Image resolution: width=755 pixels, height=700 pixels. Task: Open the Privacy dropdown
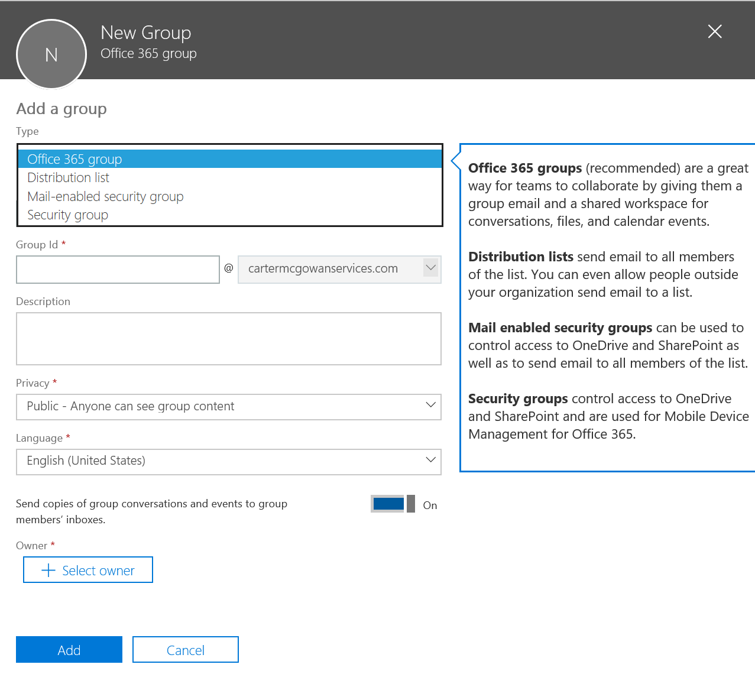pos(229,407)
